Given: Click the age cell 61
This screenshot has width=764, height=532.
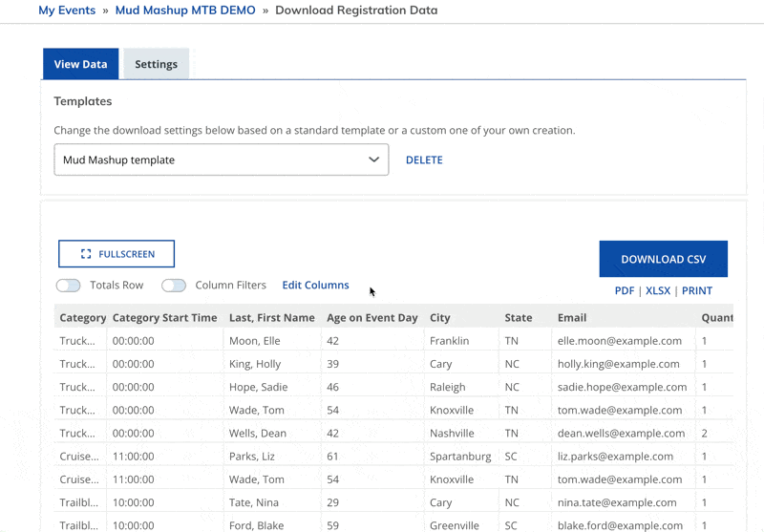Looking at the screenshot, I should coord(332,457).
